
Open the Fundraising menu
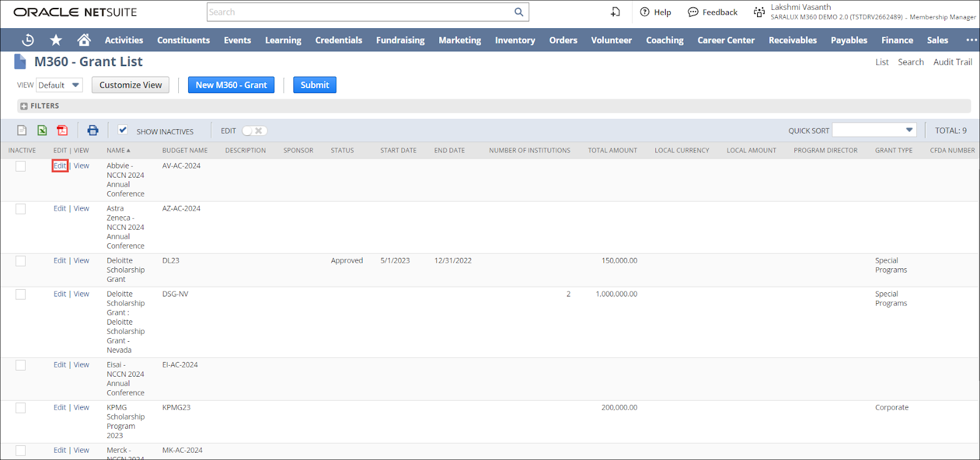[400, 40]
